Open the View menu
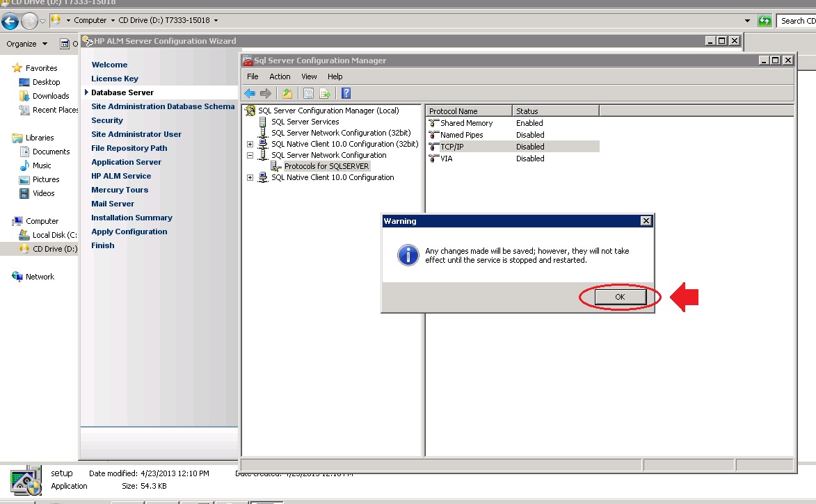This screenshot has width=816, height=504. pyautogui.click(x=309, y=76)
